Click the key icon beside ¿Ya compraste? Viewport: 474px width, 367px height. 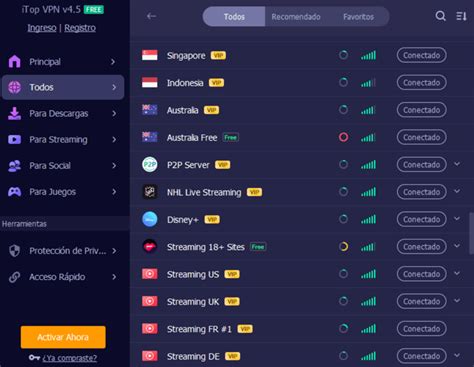(34, 358)
